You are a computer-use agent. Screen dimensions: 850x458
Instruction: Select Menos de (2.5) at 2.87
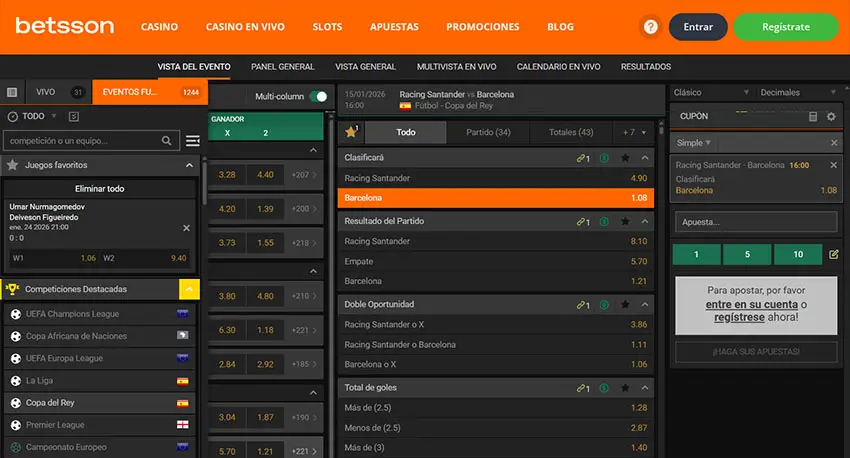click(495, 428)
